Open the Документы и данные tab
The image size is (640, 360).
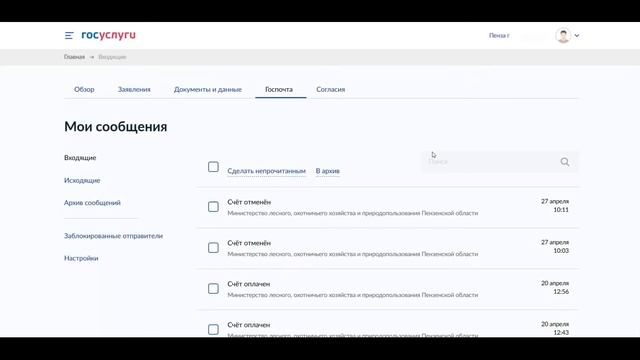click(208, 89)
